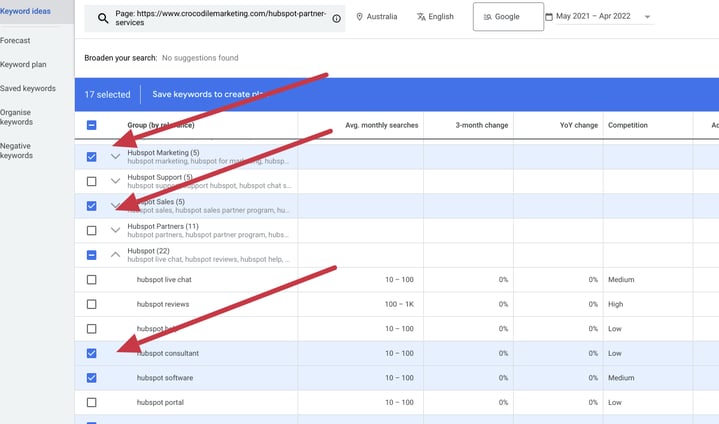
Task: Open the date range dropdown arrow
Action: pyautogui.click(x=647, y=17)
